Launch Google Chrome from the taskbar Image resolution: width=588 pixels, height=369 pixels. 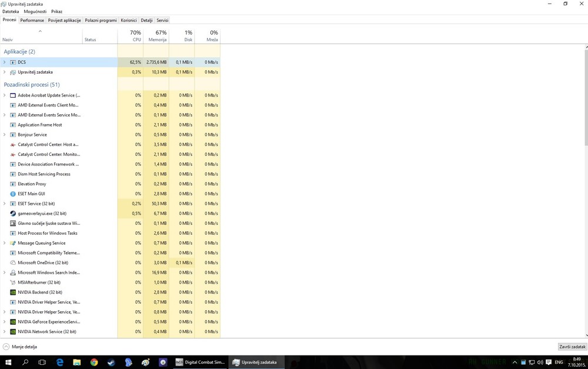(x=94, y=363)
